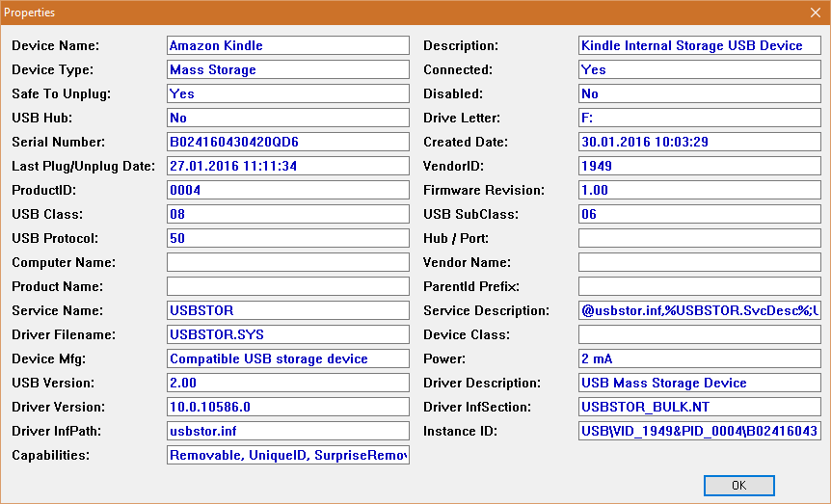Click the 'Instance ID:' label
831x504 pixels.
click(x=461, y=432)
